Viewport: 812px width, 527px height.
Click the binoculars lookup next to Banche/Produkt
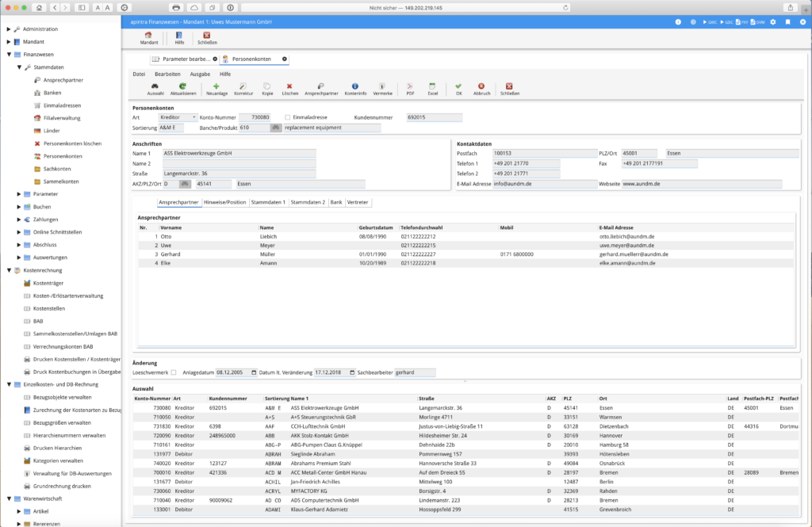pyautogui.click(x=275, y=127)
